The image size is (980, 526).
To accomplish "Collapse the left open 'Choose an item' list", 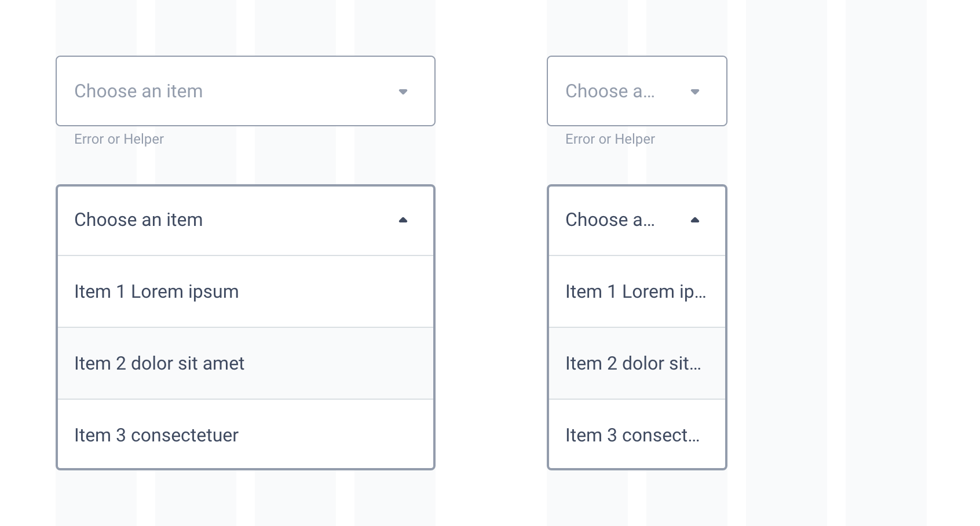I will tap(246, 220).
